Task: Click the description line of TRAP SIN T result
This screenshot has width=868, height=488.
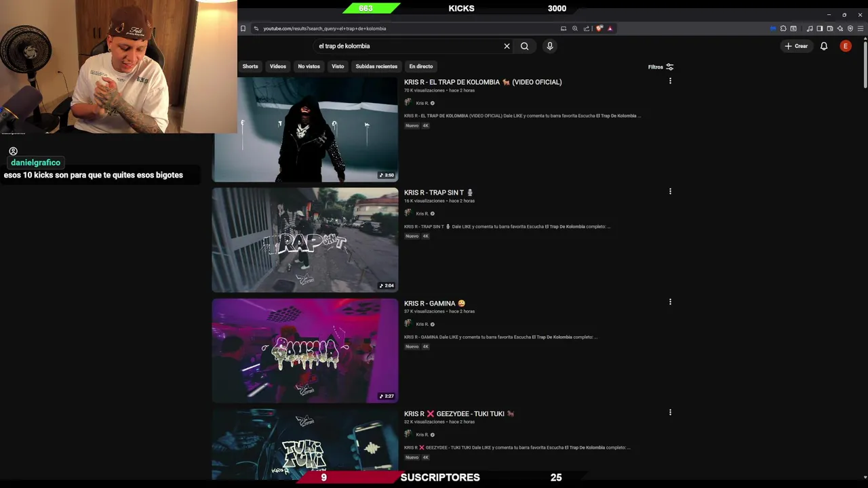Action: click(x=507, y=226)
